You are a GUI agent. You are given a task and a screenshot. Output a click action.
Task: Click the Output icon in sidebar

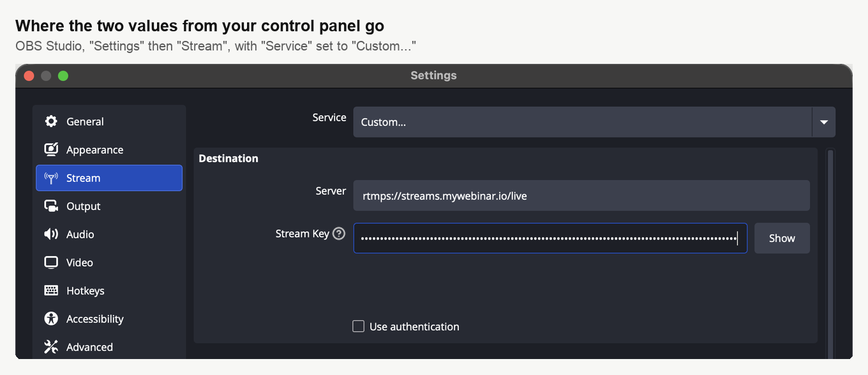[51, 206]
